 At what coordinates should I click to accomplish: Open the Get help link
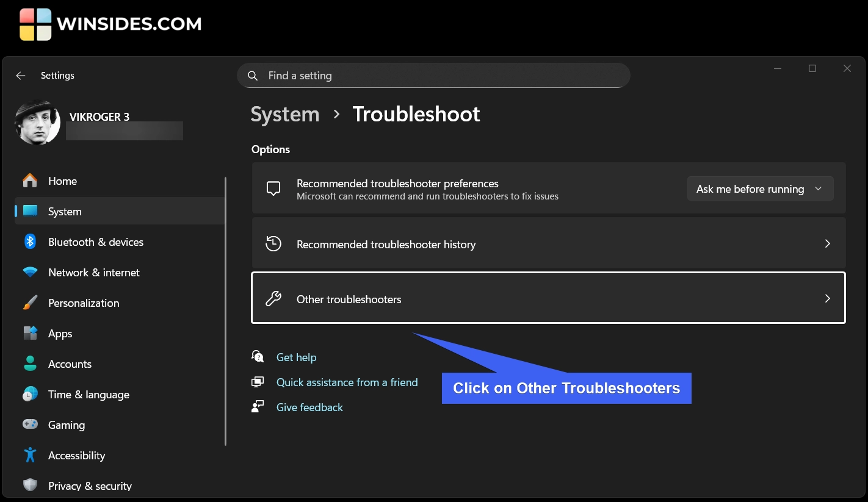[296, 357]
